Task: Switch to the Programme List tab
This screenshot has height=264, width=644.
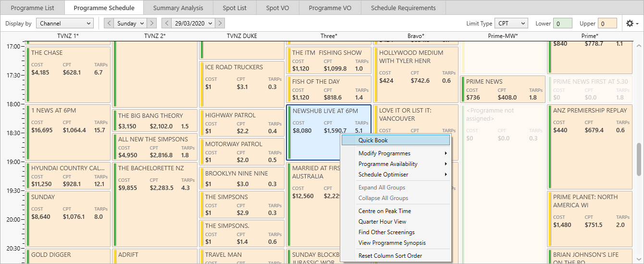Action: coord(33,8)
